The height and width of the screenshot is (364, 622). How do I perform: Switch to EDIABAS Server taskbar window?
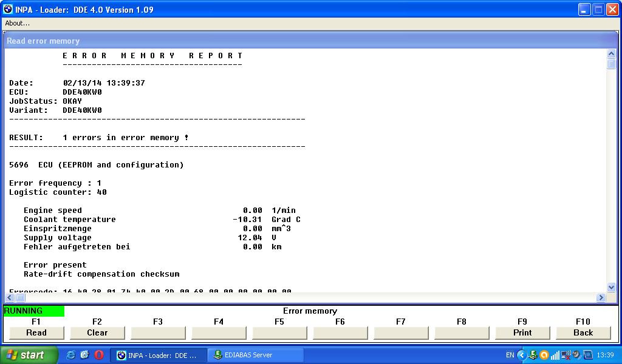click(x=251, y=355)
